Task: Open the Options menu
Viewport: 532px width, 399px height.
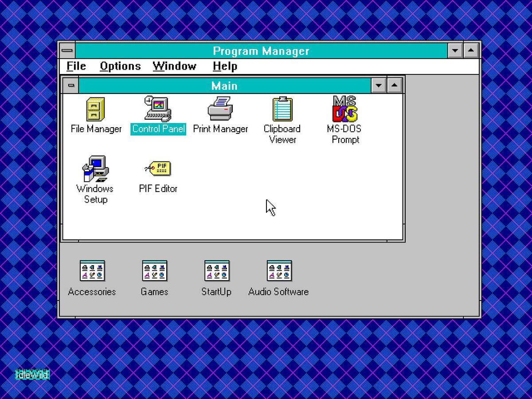Action: pos(120,66)
